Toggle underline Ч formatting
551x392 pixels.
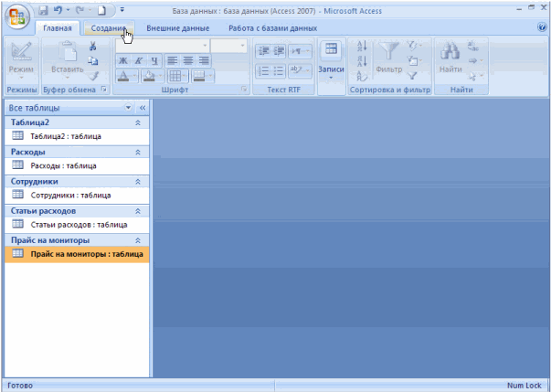tap(154, 60)
